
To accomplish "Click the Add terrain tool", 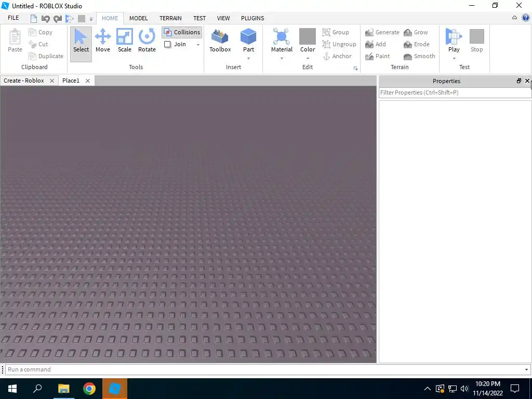I will [x=376, y=44].
